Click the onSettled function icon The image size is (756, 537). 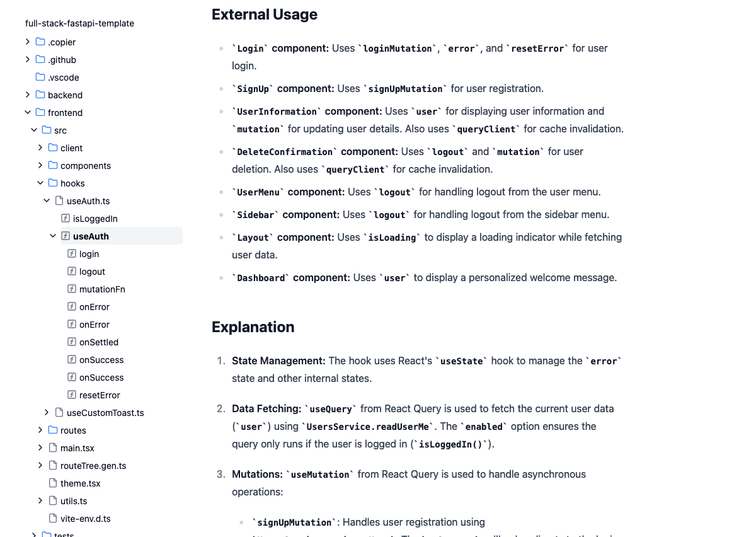72,342
